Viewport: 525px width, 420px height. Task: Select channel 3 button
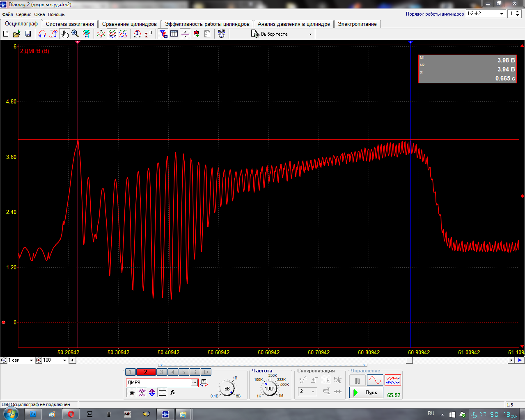(x=161, y=372)
